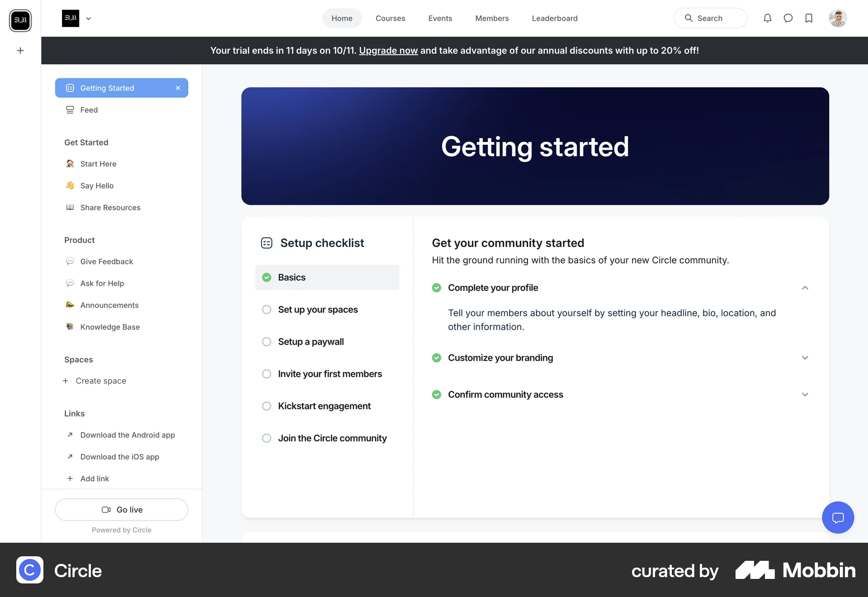Collapse the Complete your profile section
Image resolution: width=868 pixels, height=597 pixels.
point(805,288)
